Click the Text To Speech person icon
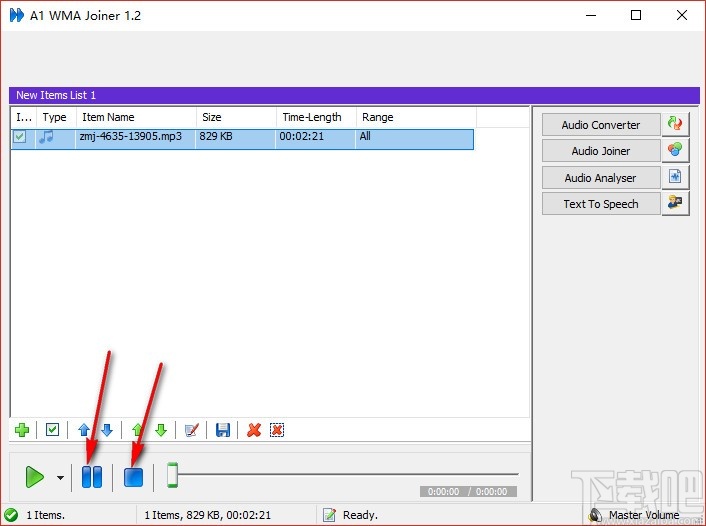The height and width of the screenshot is (526, 706). point(675,203)
